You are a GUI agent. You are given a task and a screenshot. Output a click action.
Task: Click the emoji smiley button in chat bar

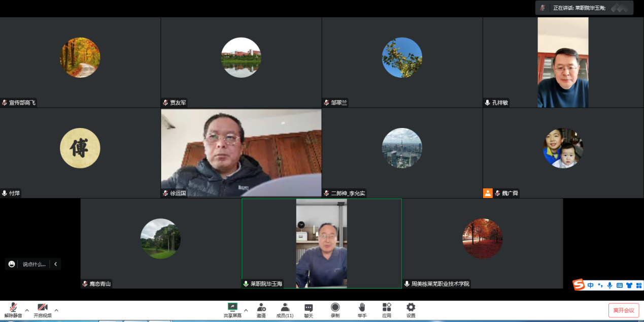pos(12,264)
